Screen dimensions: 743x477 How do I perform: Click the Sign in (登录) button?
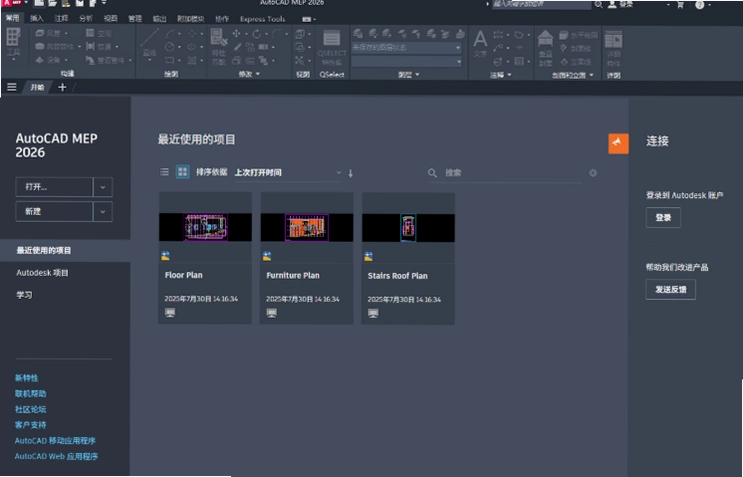(x=663, y=217)
